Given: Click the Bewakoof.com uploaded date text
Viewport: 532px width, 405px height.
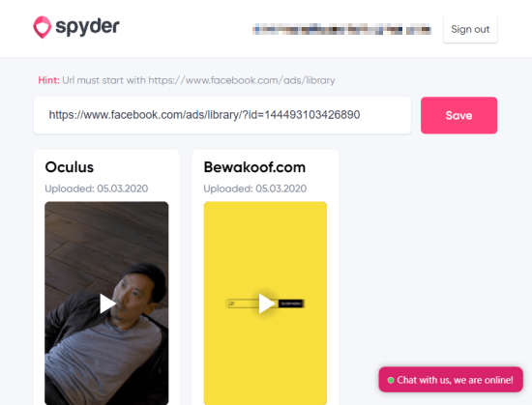Looking at the screenshot, I should point(254,188).
